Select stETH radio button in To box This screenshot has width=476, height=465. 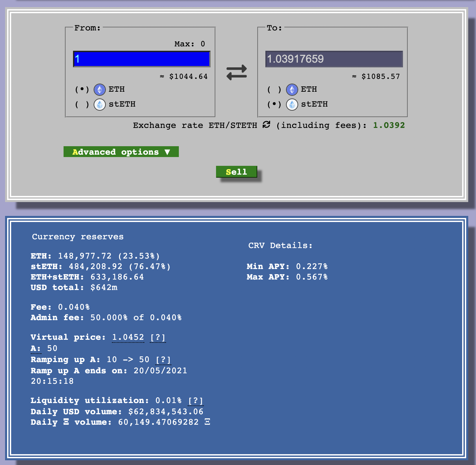[x=274, y=105]
